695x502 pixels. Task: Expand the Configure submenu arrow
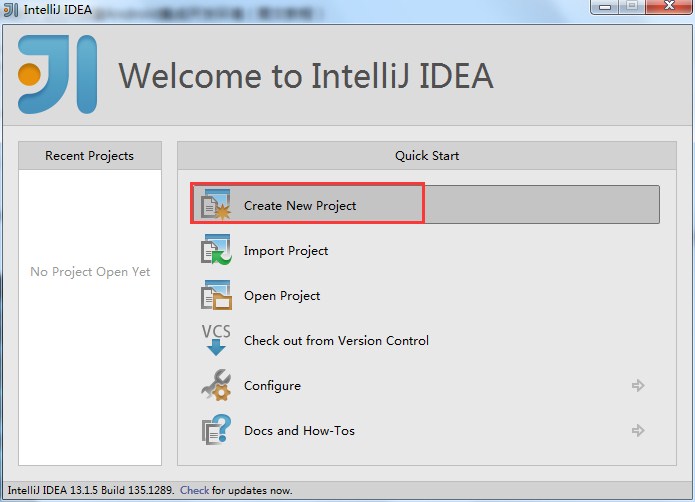pos(638,386)
